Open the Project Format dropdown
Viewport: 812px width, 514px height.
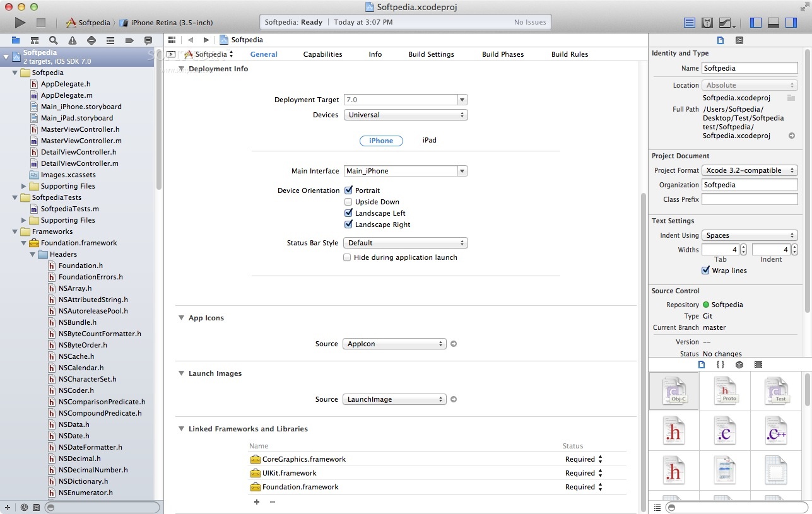[750, 170]
